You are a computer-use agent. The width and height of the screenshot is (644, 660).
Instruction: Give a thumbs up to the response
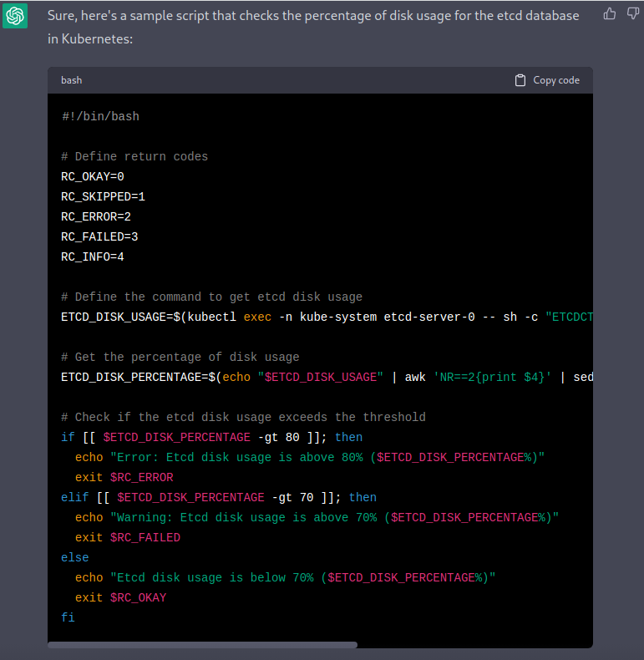point(610,14)
